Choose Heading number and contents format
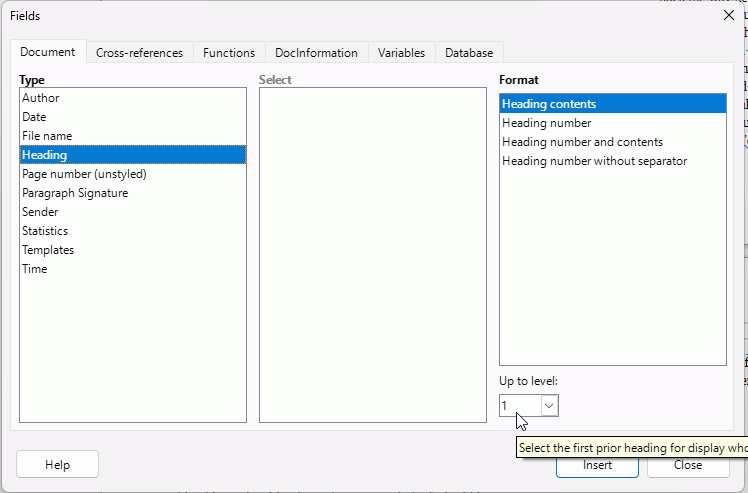748x493 pixels. [582, 142]
